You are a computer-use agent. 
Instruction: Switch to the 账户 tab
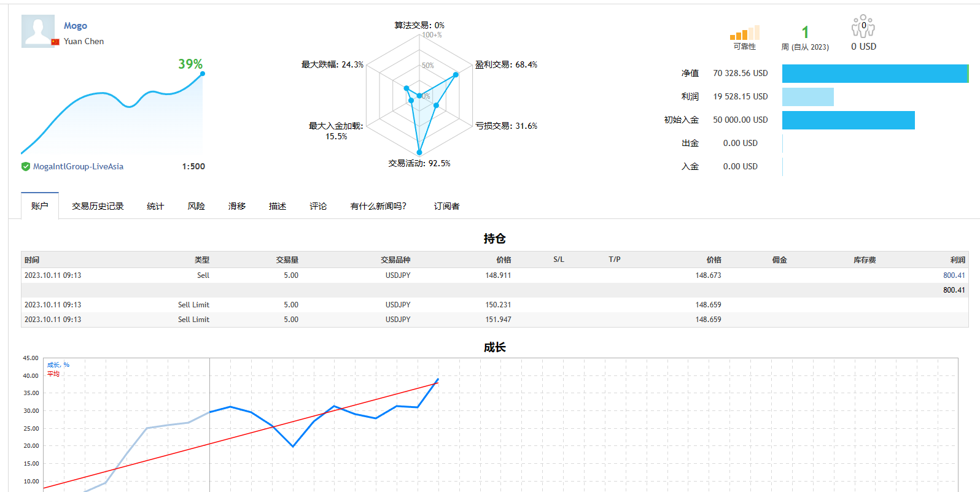click(40, 206)
